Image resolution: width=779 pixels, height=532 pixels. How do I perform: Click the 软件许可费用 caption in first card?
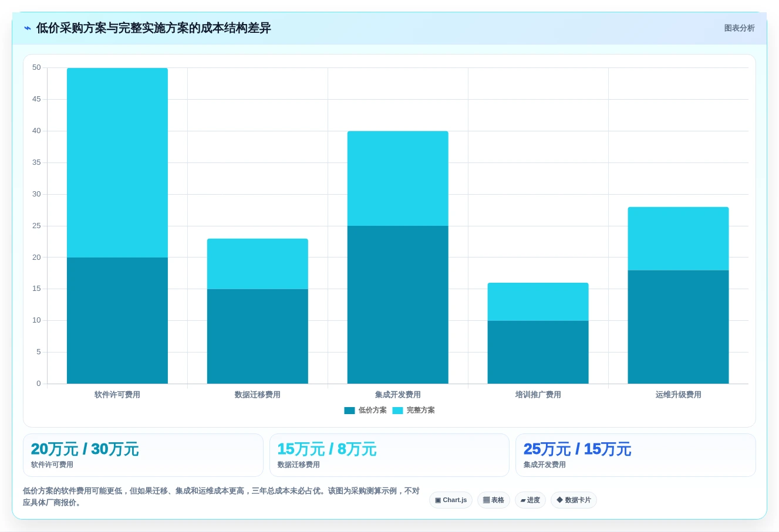coord(52,465)
